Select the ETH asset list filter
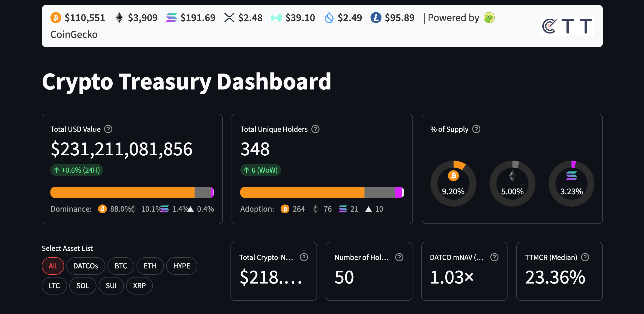The width and height of the screenshot is (644, 314). 150,266
